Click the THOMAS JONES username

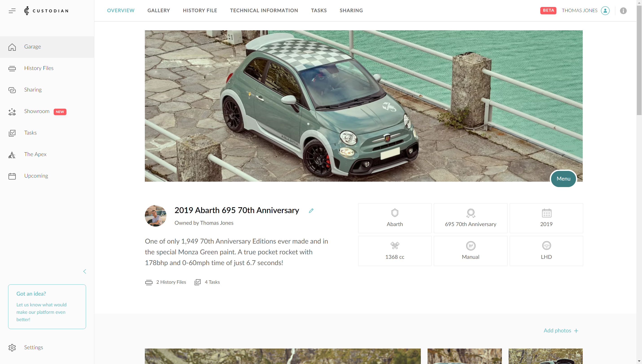click(579, 11)
